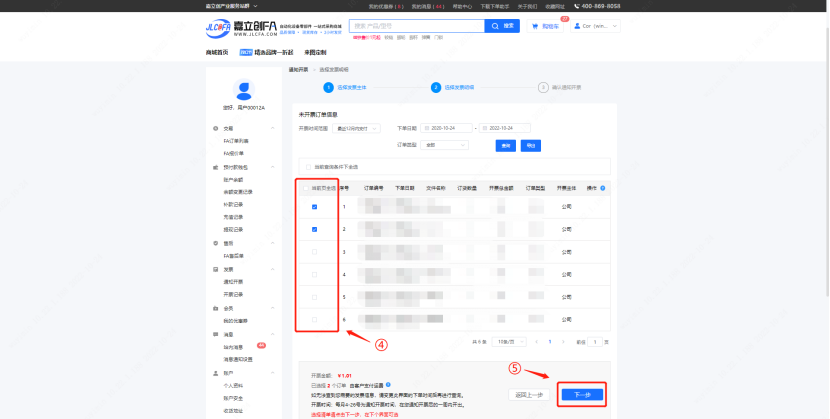Open 开票记录 in the sidebar menu
This screenshot has width=830, height=419.
pyautogui.click(x=234, y=295)
